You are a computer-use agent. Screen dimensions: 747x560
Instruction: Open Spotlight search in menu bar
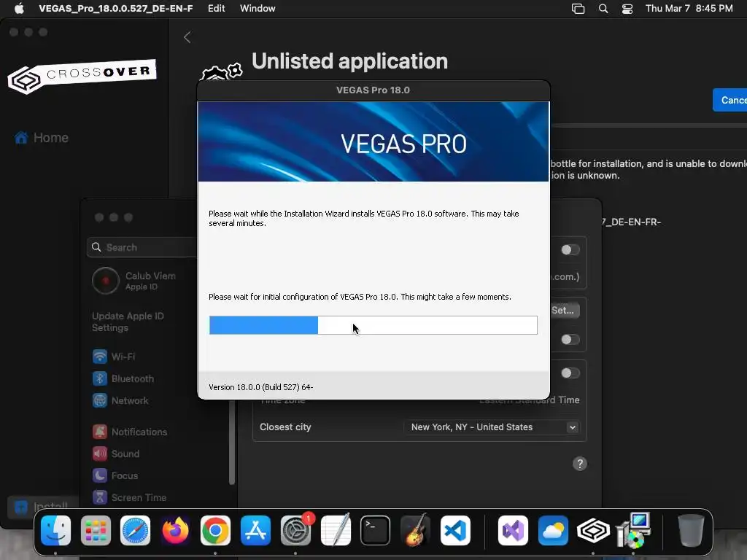pos(603,8)
